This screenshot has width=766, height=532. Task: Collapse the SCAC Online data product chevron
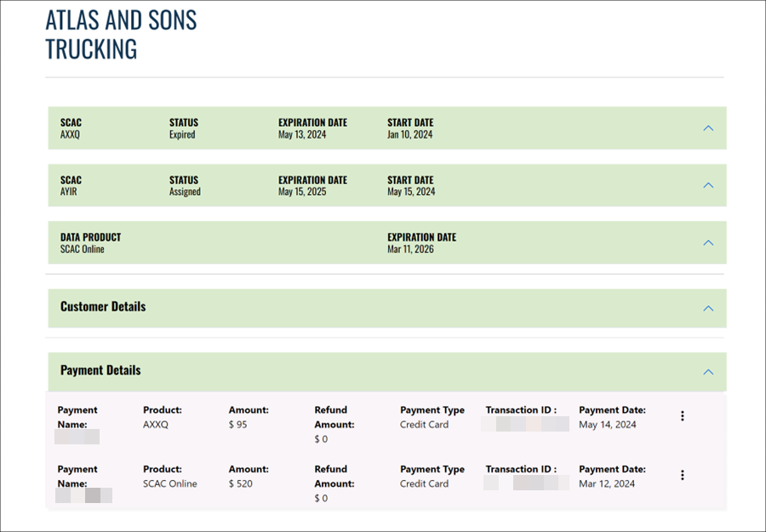(708, 243)
